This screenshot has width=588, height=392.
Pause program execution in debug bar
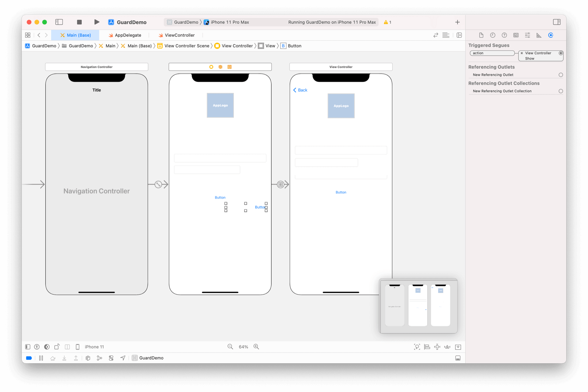point(41,358)
